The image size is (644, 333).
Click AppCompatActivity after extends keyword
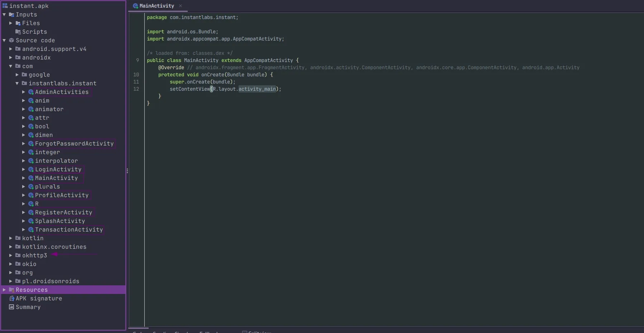pyautogui.click(x=269, y=61)
